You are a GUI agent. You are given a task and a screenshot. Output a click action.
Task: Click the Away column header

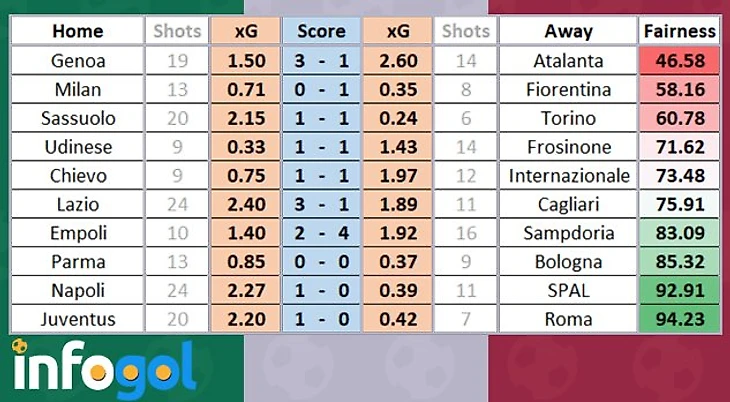coord(568,31)
